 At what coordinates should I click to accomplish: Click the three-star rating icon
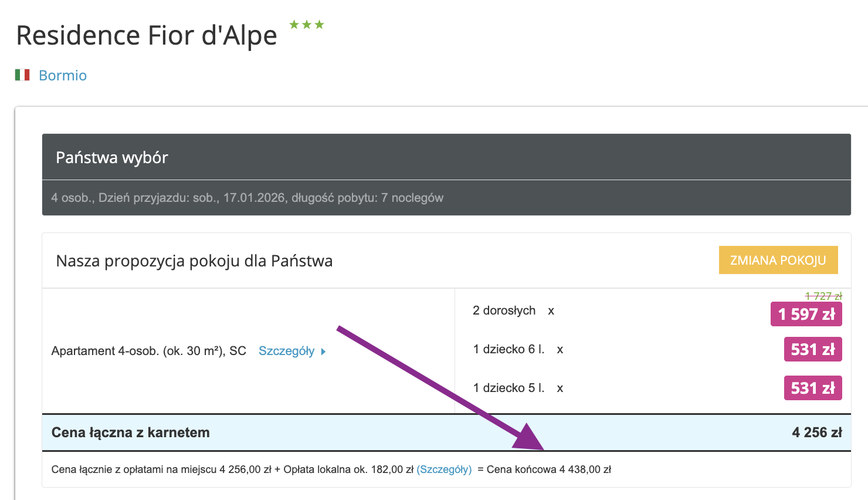pos(307,25)
